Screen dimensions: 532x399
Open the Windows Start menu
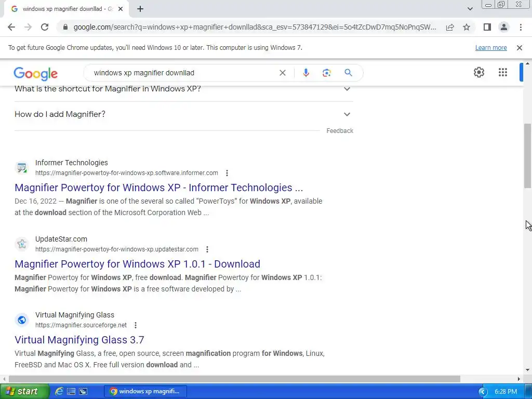[x=24, y=392]
